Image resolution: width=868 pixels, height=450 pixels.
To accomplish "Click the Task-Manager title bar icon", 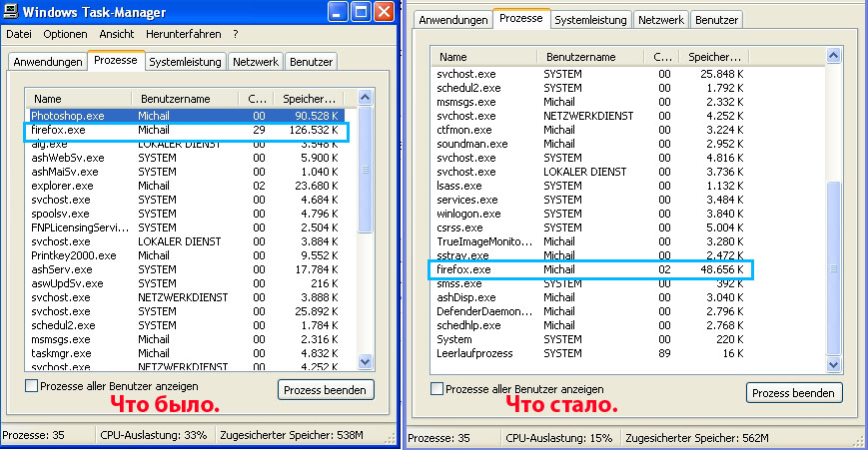I will pos(10,12).
